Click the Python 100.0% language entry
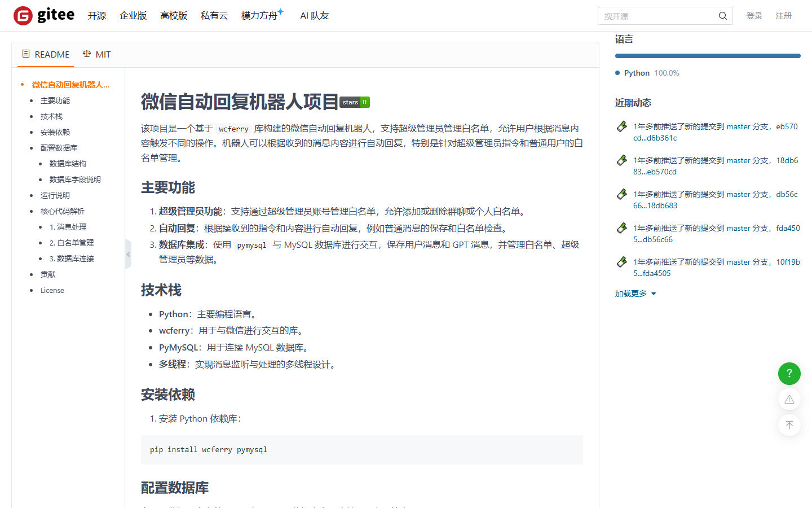 click(x=647, y=73)
